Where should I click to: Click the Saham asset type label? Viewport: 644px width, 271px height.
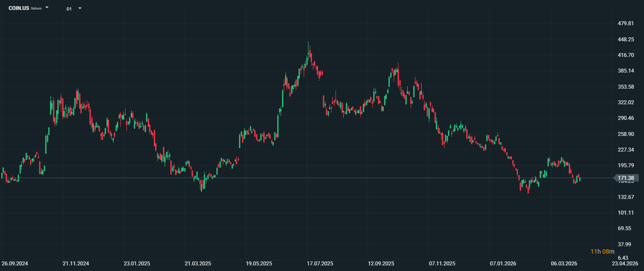(x=36, y=9)
